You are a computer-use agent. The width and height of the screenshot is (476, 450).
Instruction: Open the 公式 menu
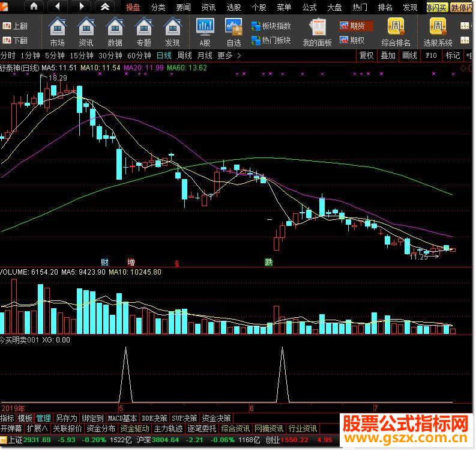pyautogui.click(x=309, y=7)
